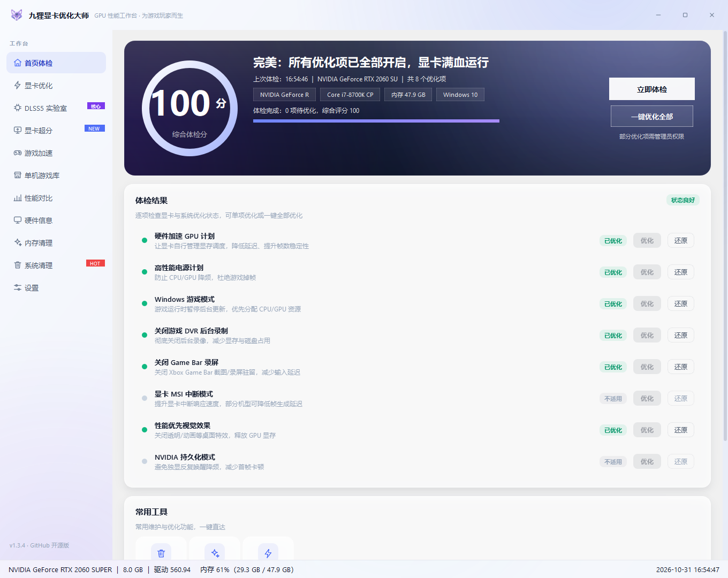Click v1.3.4 · GitHub 开源版 version text
Viewport: 728px width, 578px height.
click(40, 545)
